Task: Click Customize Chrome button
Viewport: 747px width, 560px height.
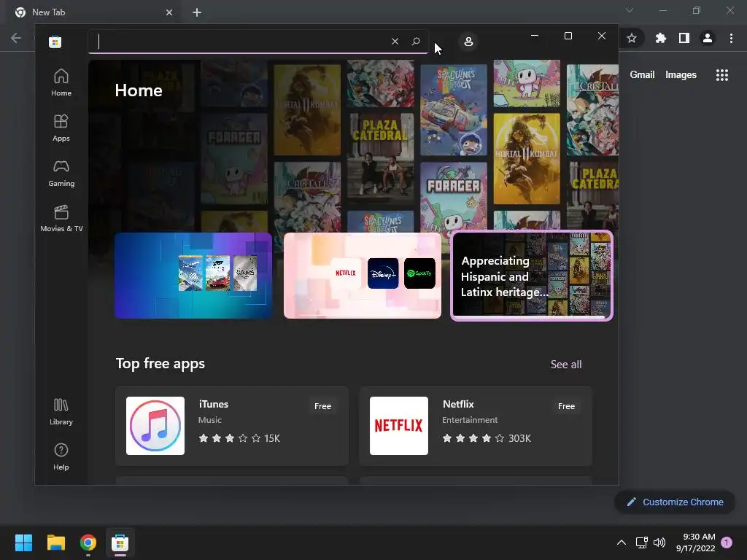Action: [x=675, y=502]
